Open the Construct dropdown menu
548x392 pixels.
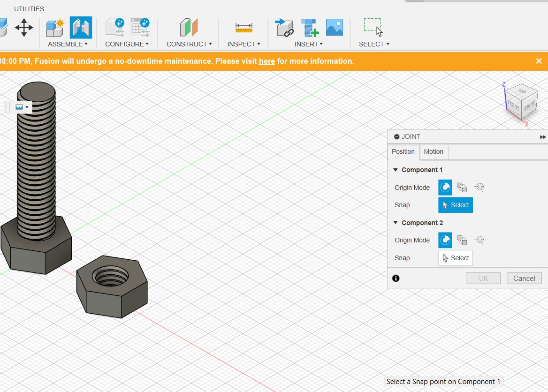coord(189,44)
